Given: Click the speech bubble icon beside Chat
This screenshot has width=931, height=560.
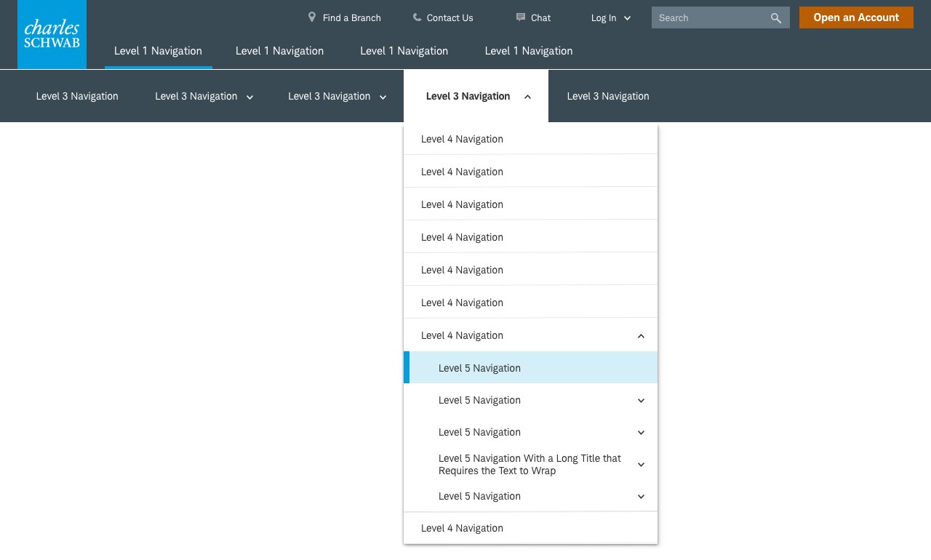Looking at the screenshot, I should [x=521, y=17].
